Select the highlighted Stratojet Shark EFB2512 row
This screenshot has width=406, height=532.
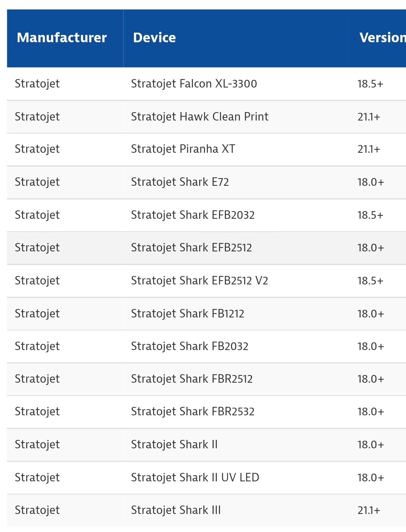point(206,248)
